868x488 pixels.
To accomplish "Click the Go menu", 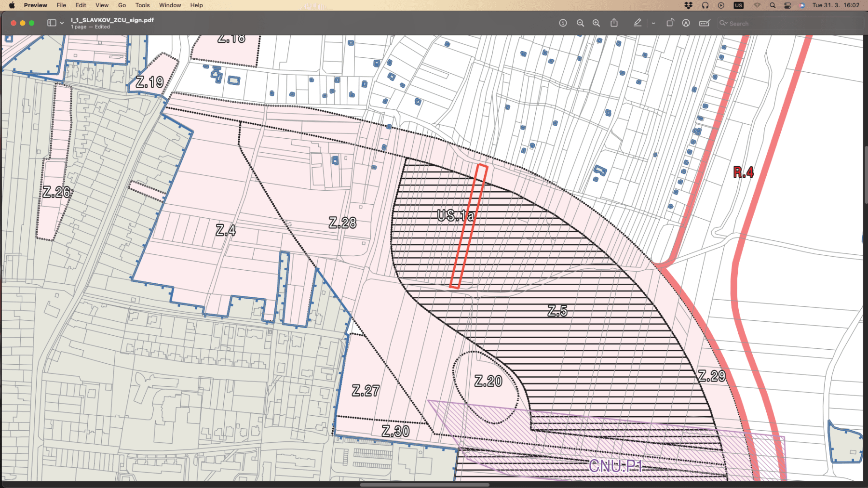I will (122, 5).
